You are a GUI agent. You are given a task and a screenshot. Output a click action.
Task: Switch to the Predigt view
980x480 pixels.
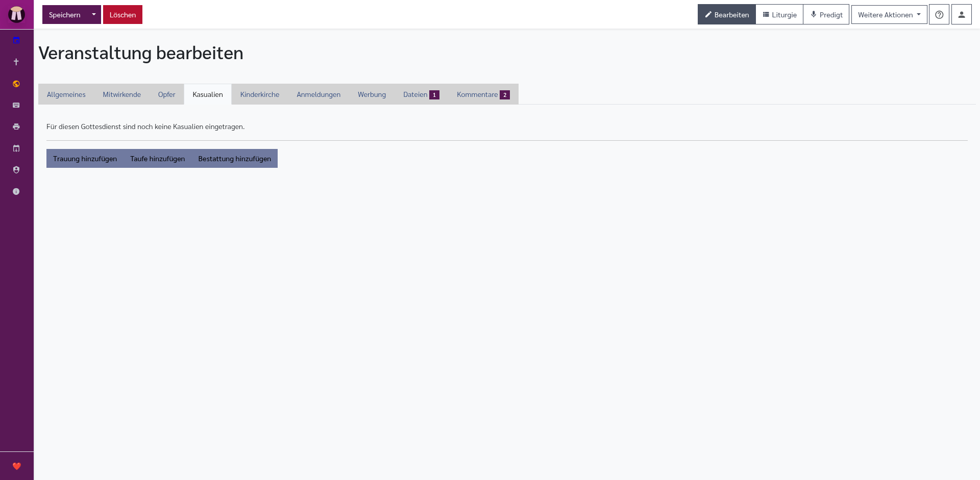826,14
